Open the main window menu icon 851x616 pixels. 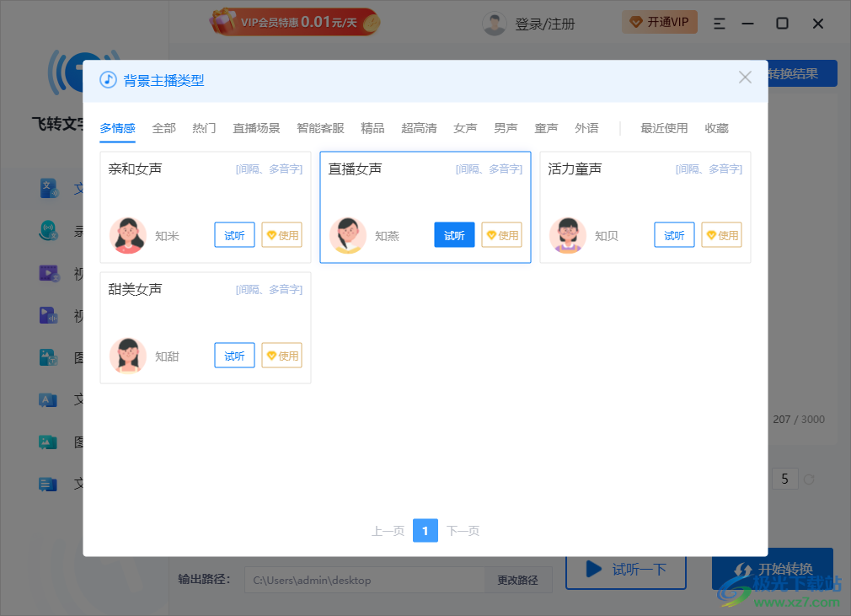719,24
